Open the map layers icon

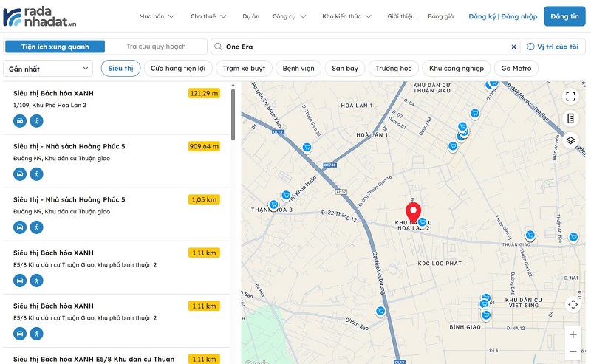pos(570,140)
